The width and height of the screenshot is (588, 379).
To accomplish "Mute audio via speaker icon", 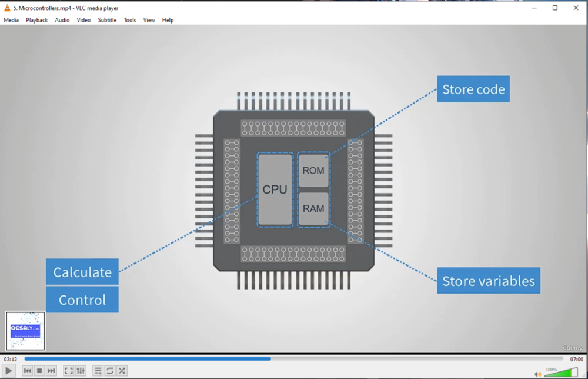I will pos(537,373).
